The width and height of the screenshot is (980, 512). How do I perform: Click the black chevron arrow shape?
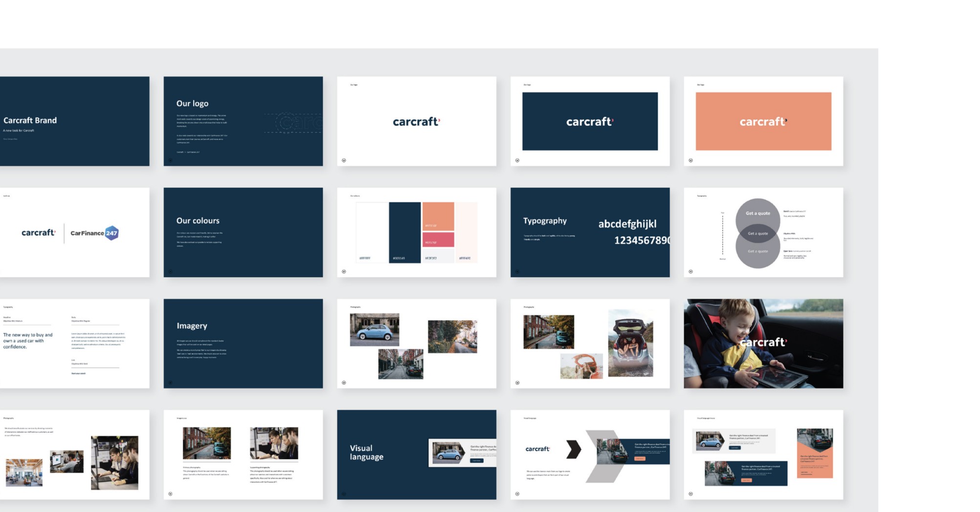click(x=574, y=449)
